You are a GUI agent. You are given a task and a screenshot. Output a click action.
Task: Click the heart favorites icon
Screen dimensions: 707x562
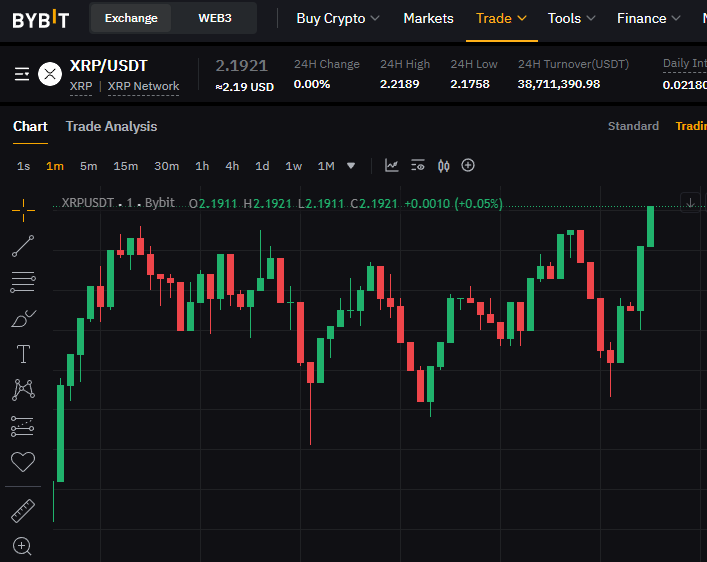coord(23,462)
